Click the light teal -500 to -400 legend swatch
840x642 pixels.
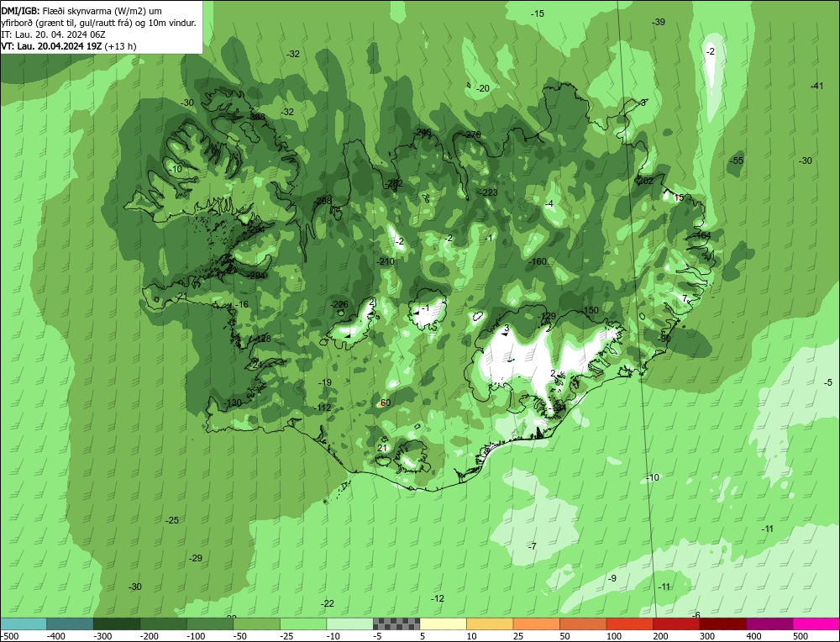[23, 624]
